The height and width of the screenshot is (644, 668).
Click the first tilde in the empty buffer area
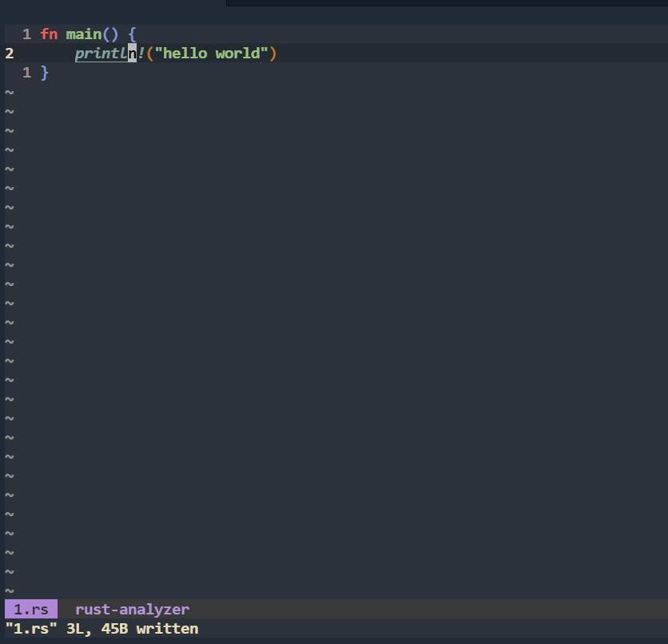[9, 91]
